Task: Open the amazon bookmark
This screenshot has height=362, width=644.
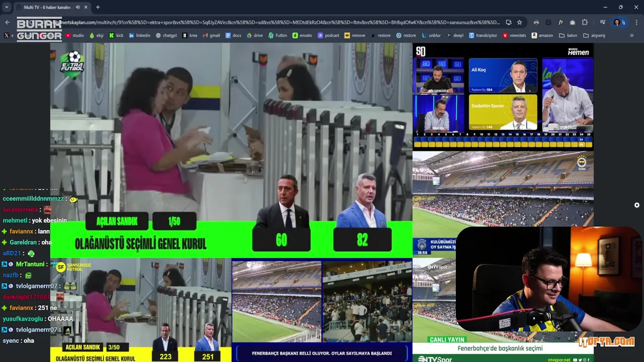Action: 542,36
